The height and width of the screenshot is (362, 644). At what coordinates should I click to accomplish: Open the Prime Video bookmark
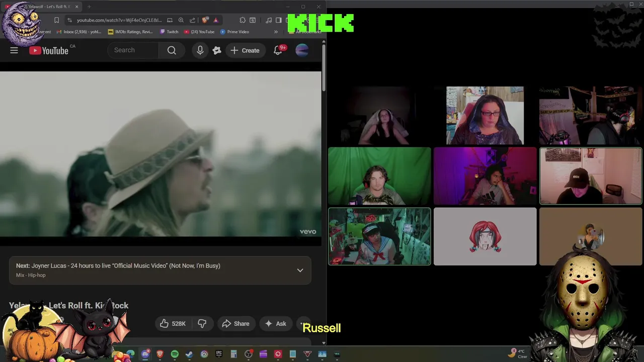(x=234, y=32)
